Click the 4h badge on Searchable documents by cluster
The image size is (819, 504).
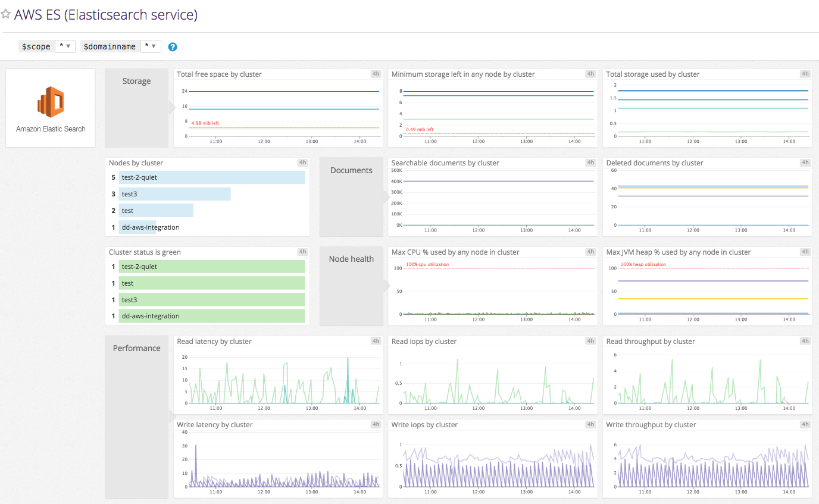tap(590, 162)
